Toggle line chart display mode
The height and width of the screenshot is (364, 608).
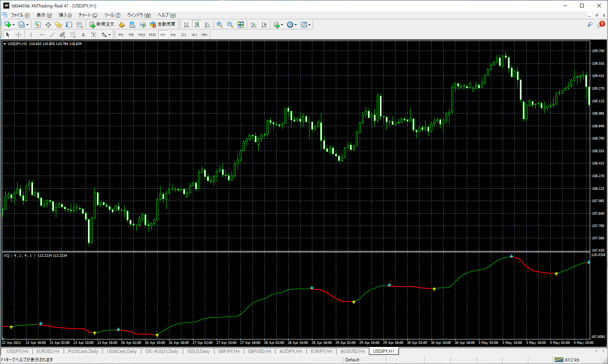(x=207, y=24)
